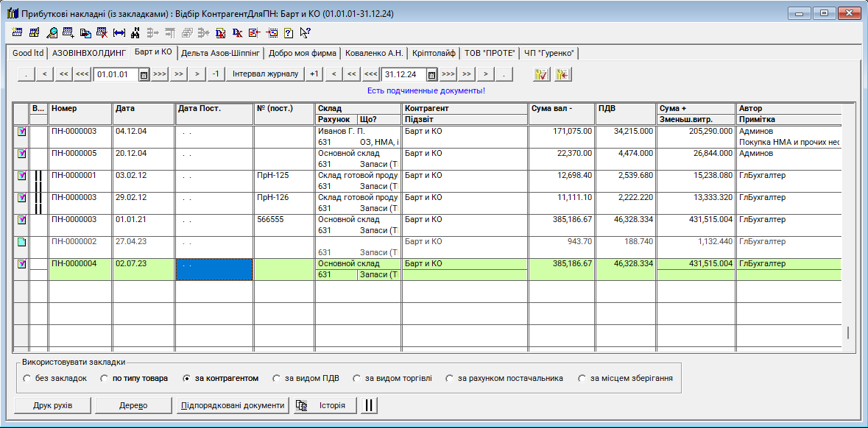
Task: Open the 'Дельта Азов-Шіппінг' tab
Action: (220, 53)
